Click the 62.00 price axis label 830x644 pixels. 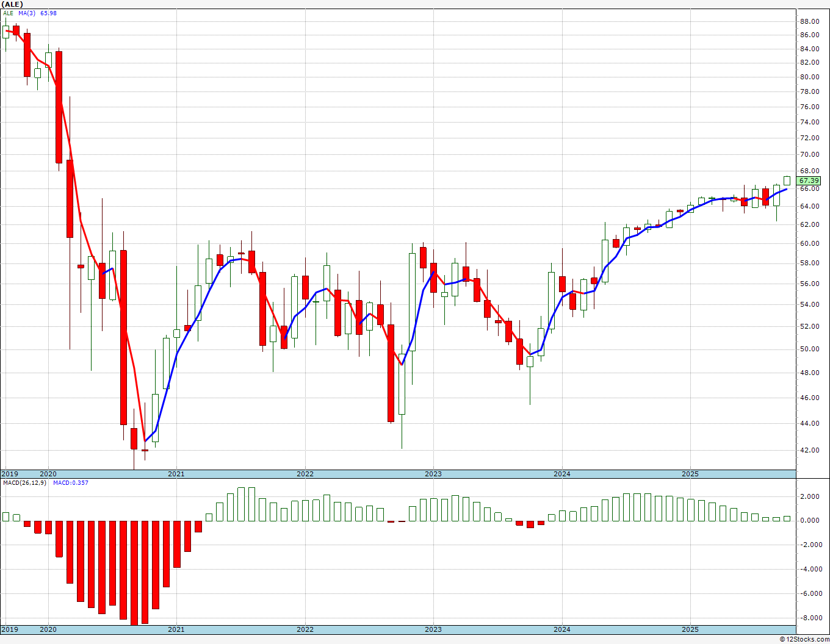point(809,224)
